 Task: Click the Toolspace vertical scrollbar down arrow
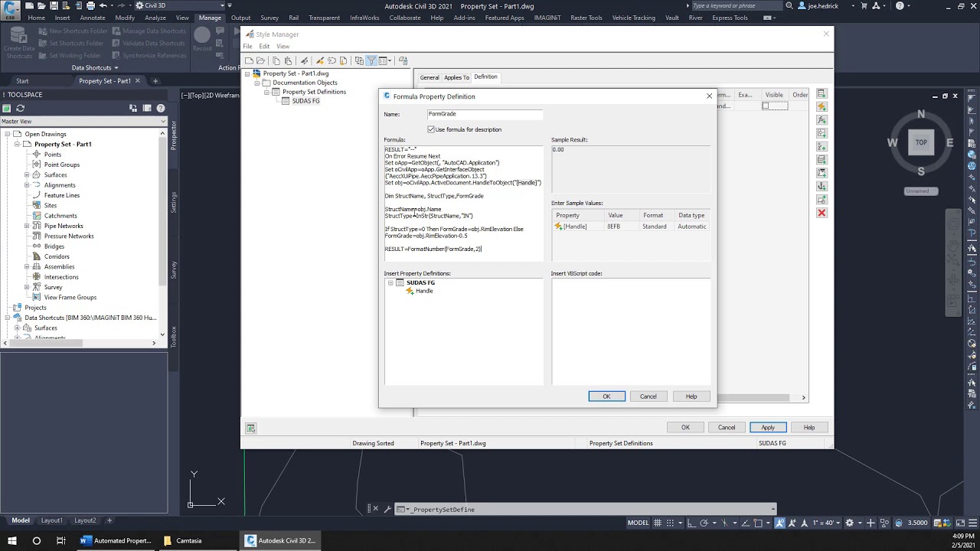162,334
